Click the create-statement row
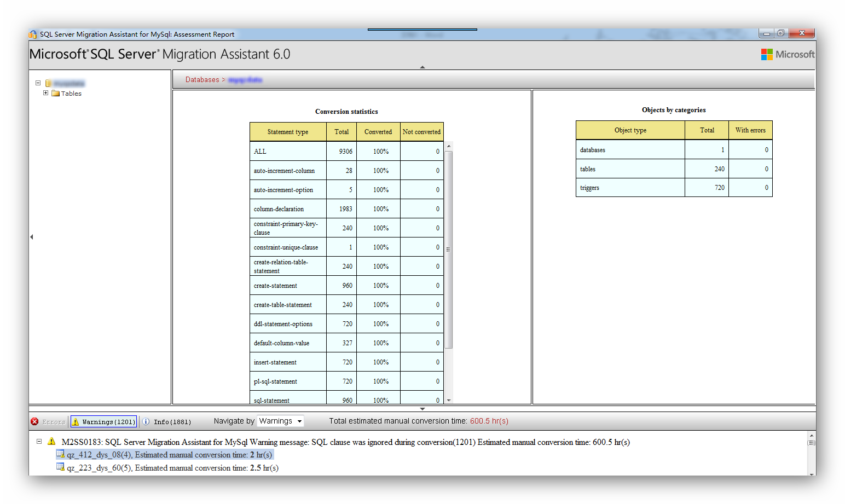 (346, 286)
